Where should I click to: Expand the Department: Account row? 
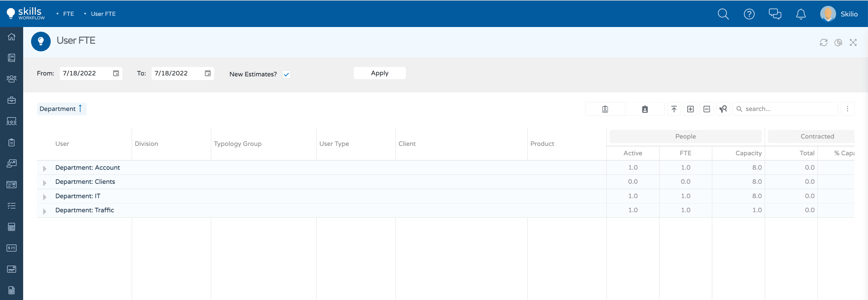click(x=45, y=168)
